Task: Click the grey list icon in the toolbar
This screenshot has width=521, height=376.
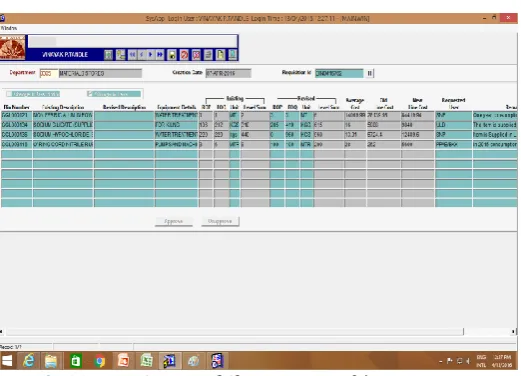Action: [x=208, y=55]
